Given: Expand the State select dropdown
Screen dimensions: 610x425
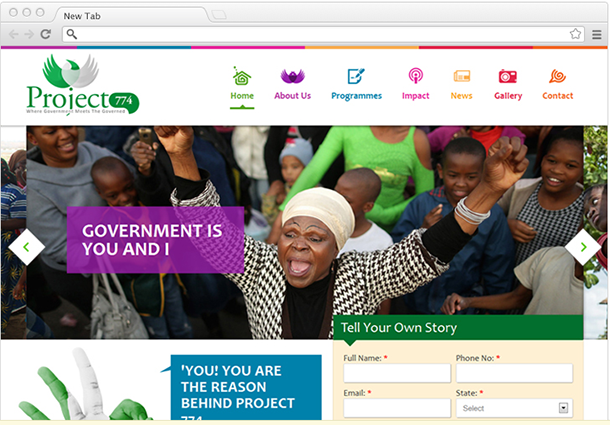Looking at the screenshot, I should coord(514,408).
